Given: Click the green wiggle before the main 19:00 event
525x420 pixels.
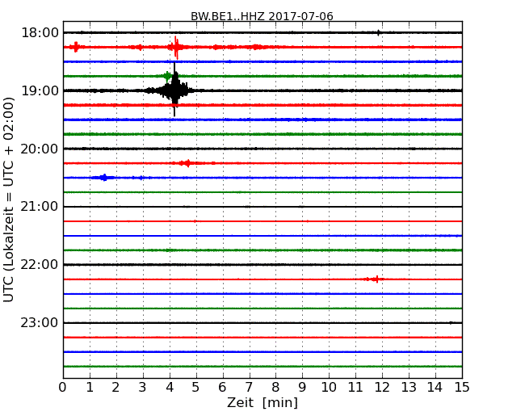Looking at the screenshot, I should coord(167,77).
